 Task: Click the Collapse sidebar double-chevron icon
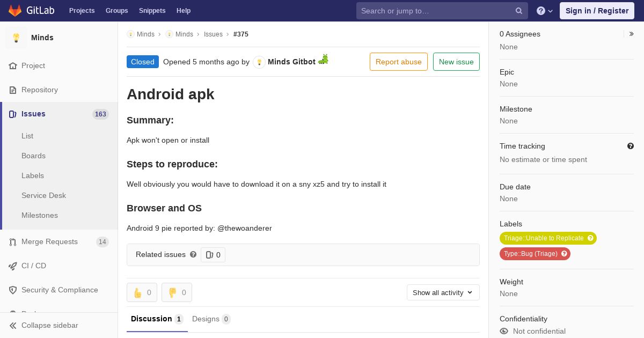point(13,326)
